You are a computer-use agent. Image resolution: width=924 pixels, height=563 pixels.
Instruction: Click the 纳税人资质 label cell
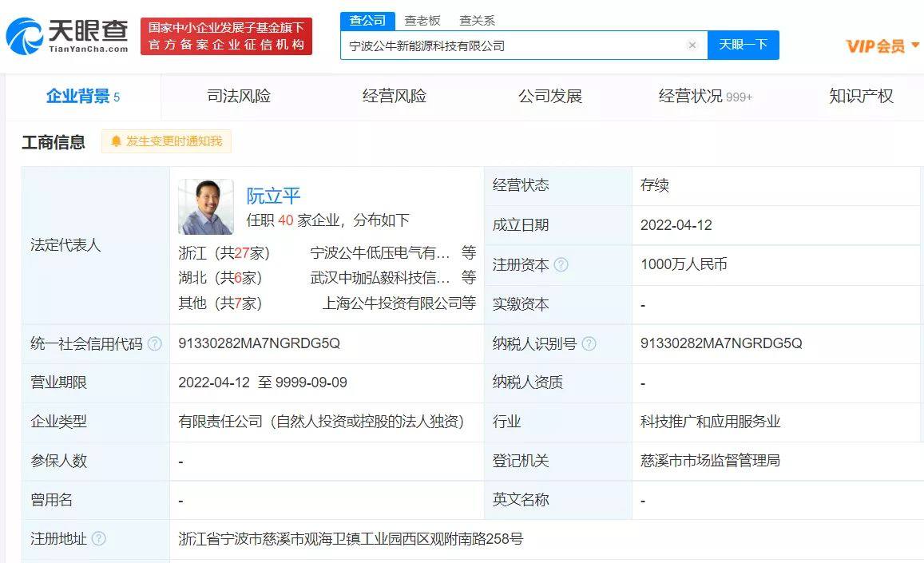pos(557,383)
